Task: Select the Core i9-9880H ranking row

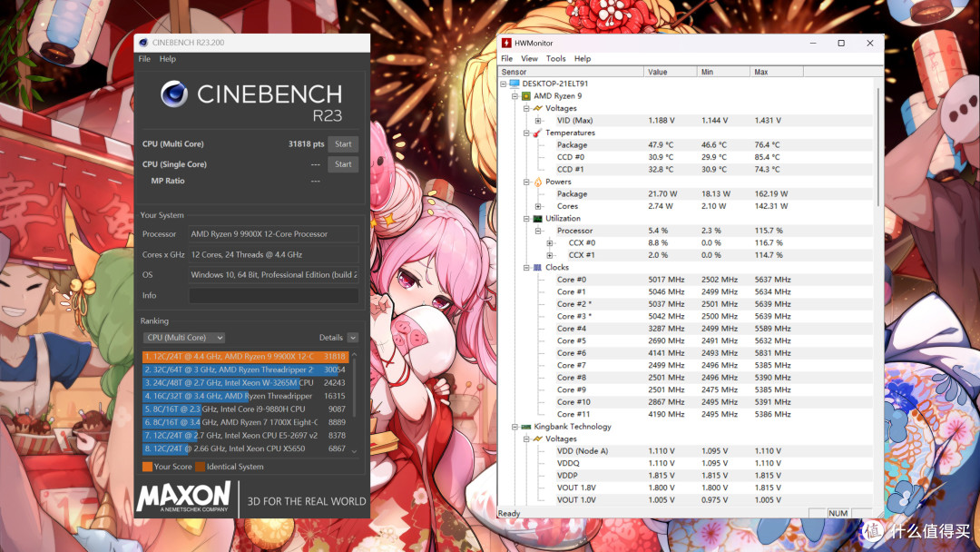Action: coord(245,409)
